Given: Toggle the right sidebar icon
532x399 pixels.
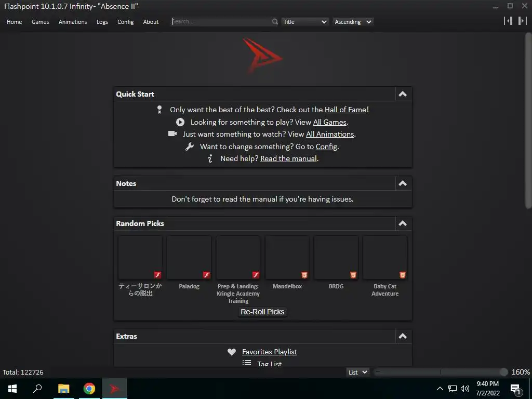Looking at the screenshot, I should (523, 21).
